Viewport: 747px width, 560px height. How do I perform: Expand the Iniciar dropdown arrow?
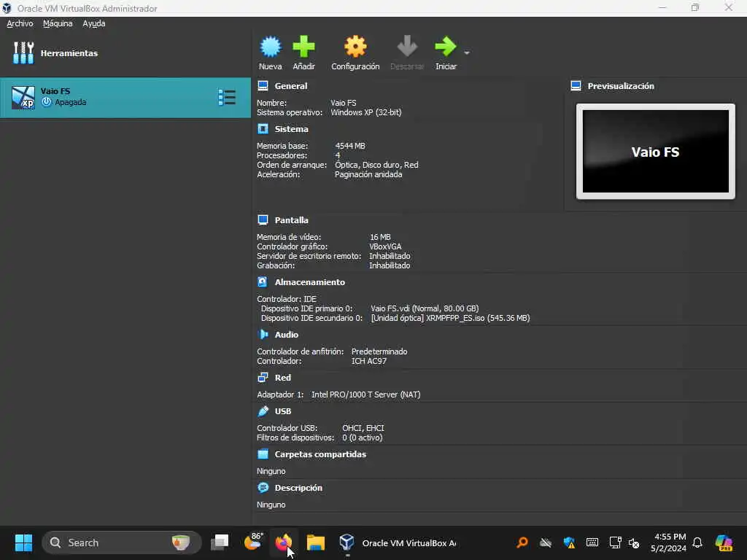tap(467, 52)
